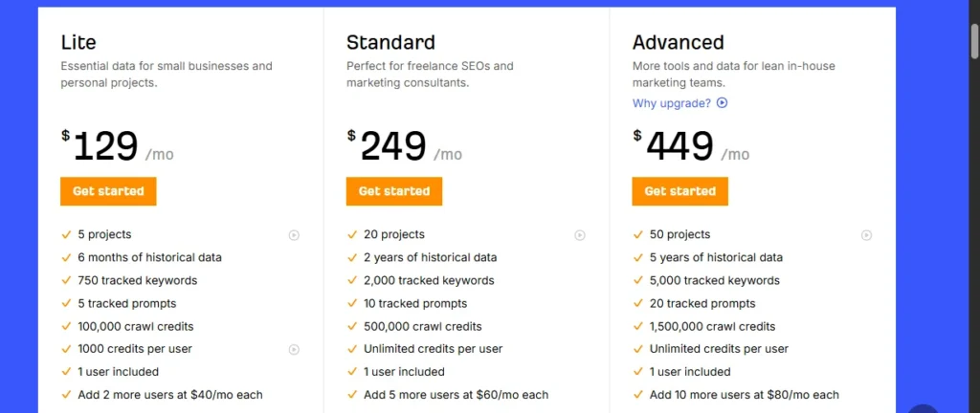Click 'Add 5 more users at $60/mo each'
The image size is (980, 413).
tap(456, 395)
